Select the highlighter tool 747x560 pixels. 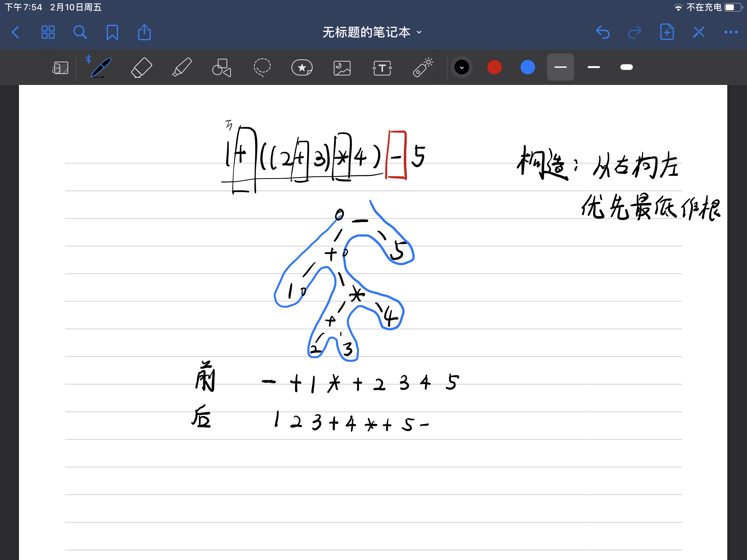pyautogui.click(x=182, y=67)
